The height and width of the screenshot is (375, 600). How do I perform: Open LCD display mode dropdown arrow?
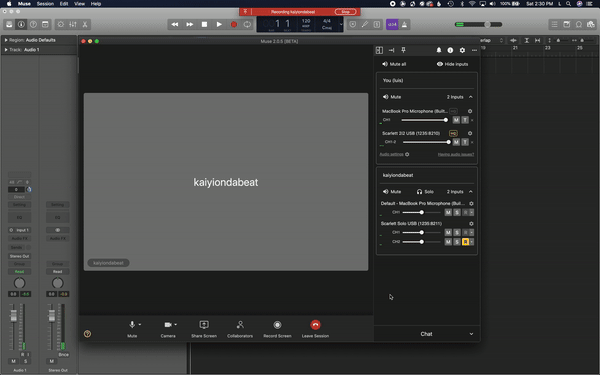tap(341, 24)
